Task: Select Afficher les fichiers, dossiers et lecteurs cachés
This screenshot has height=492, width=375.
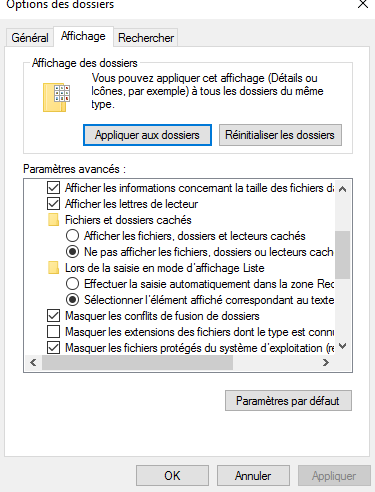Action: point(72,236)
